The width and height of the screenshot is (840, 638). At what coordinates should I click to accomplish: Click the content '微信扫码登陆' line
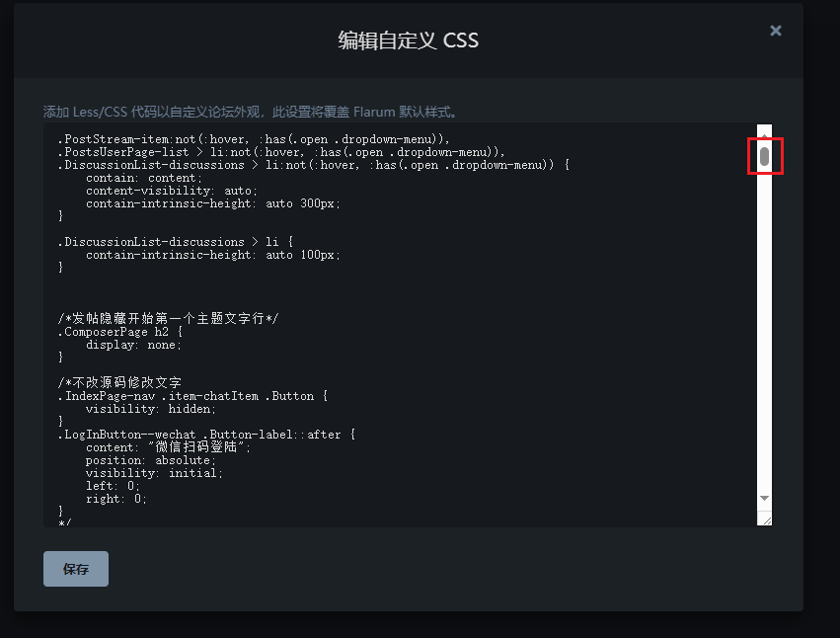point(168,447)
